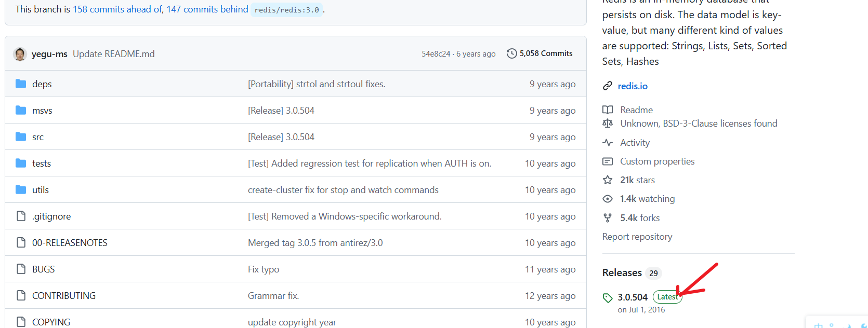Open 'Added regression test for replication' commit
The width and height of the screenshot is (868, 328).
coord(370,163)
